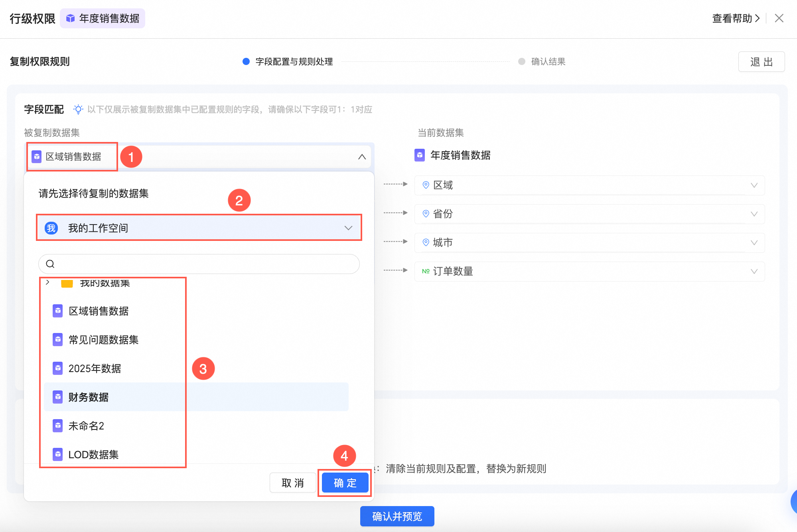Viewport: 797px width, 532px height.
Task: Click the search magnifier icon in dataset search box
Action: coord(50,264)
